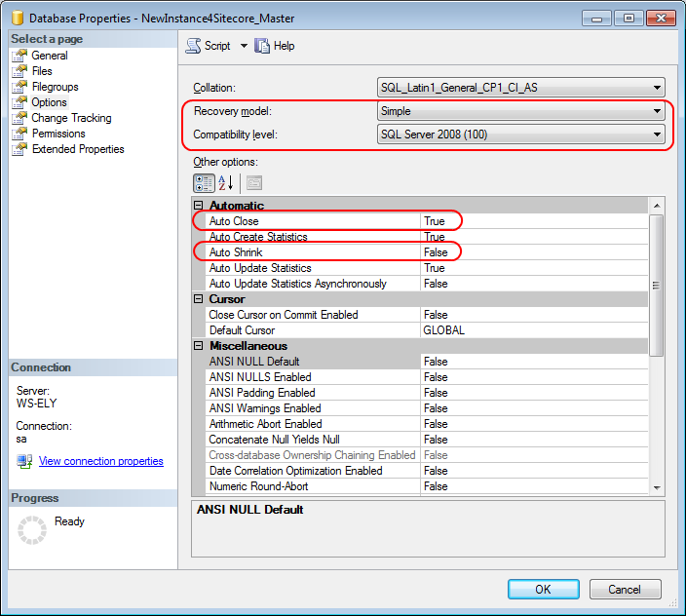Image resolution: width=686 pixels, height=616 pixels.
Task: Sort properties alphabetically with A-Z icon
Action: click(226, 182)
